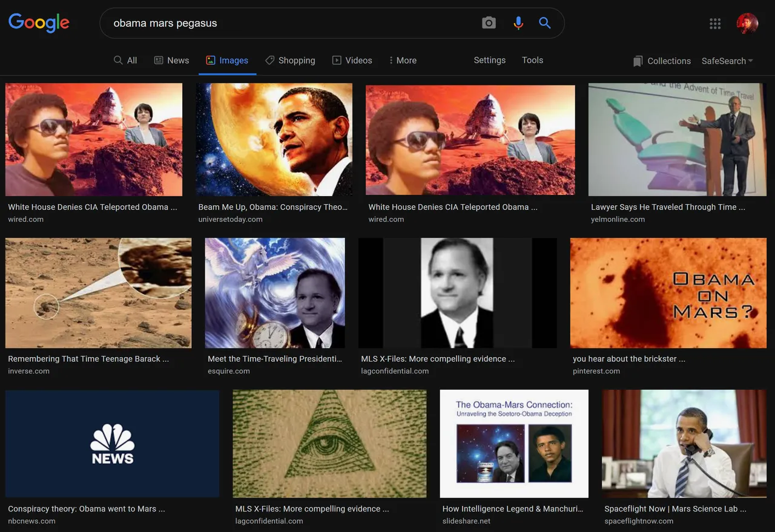The image size is (775, 532).
Task: Click the esquire.com source text
Action: (229, 372)
